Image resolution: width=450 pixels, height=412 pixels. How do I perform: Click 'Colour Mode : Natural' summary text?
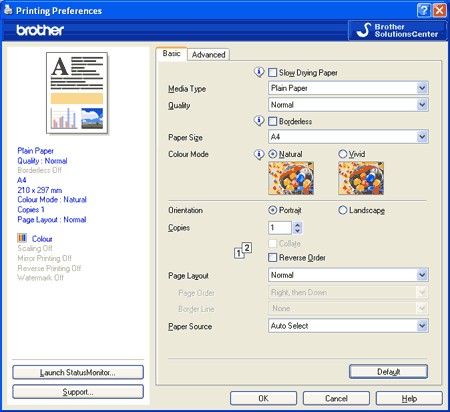pyautogui.click(x=52, y=200)
